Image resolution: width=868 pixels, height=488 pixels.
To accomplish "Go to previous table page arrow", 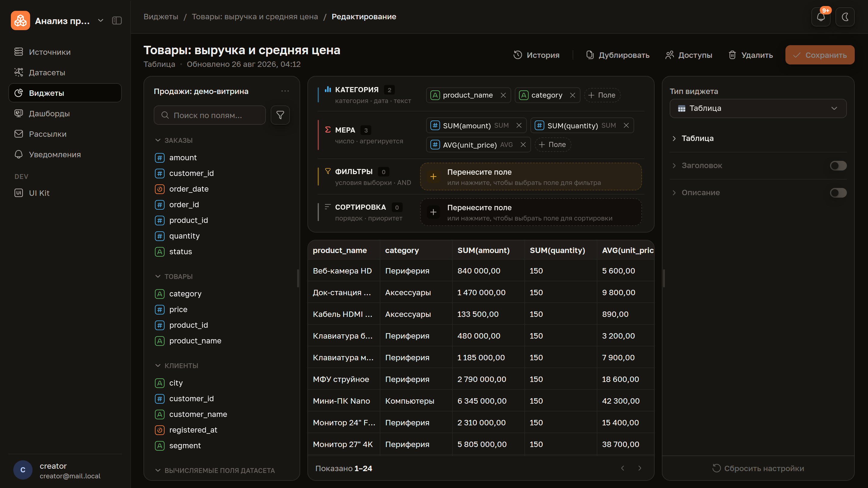I will coord(622,468).
